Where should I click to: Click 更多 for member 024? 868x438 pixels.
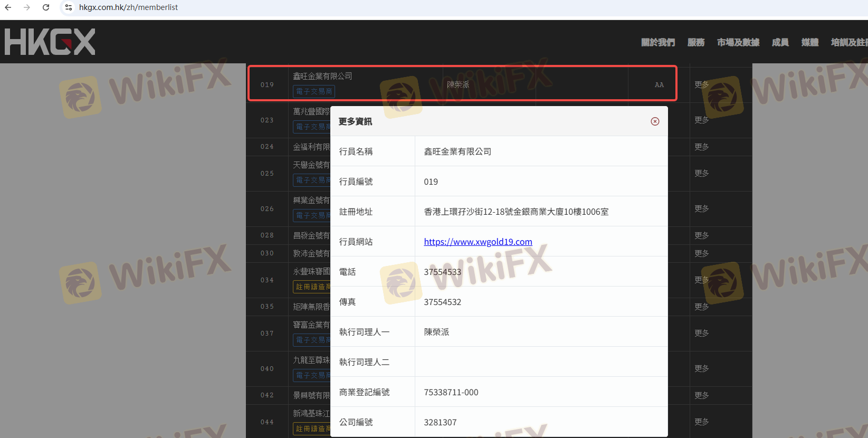pos(702,147)
